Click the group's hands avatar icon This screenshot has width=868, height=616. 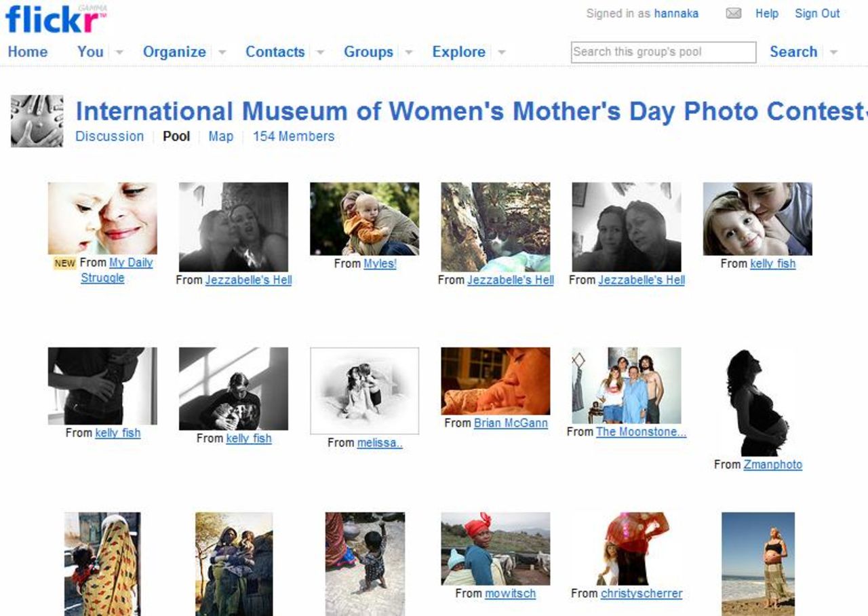click(x=37, y=121)
